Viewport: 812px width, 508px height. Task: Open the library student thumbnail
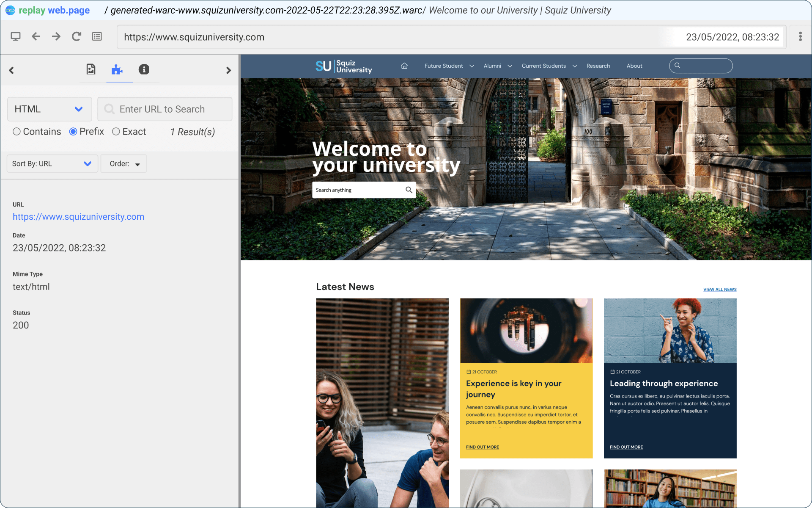coord(670,489)
